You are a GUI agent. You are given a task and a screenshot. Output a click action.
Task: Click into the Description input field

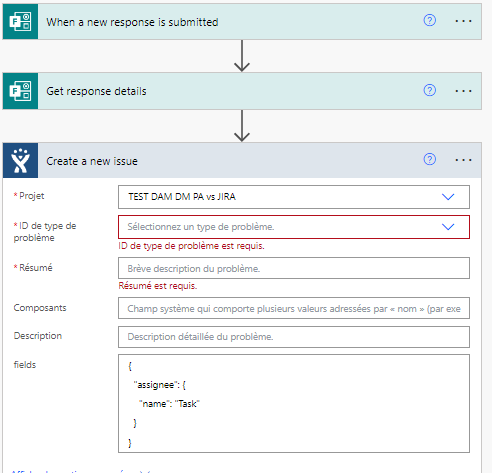pos(294,337)
